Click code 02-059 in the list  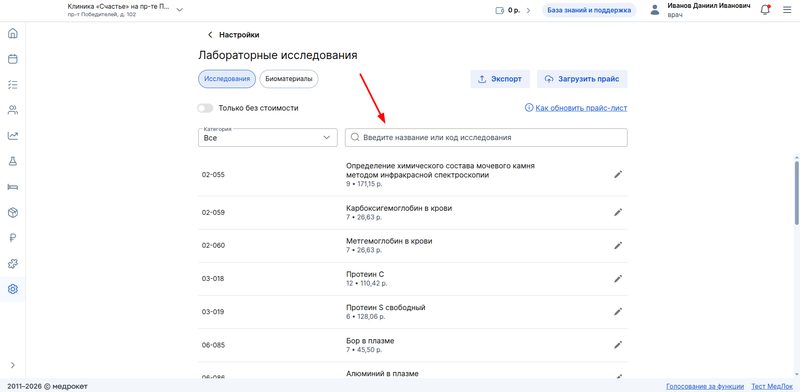click(x=213, y=212)
